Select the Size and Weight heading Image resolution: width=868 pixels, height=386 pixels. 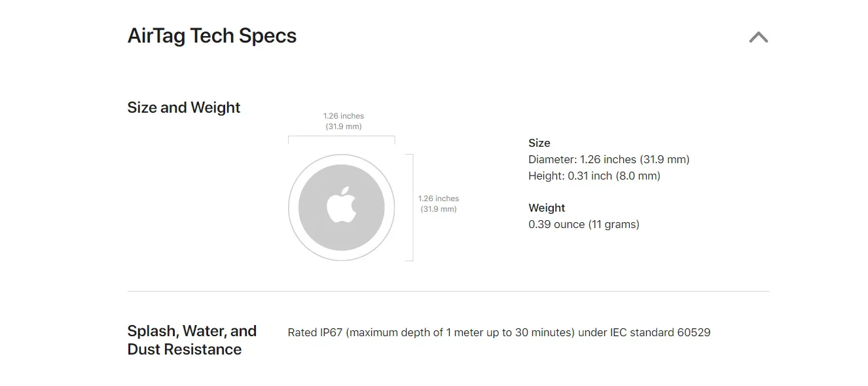pos(184,107)
